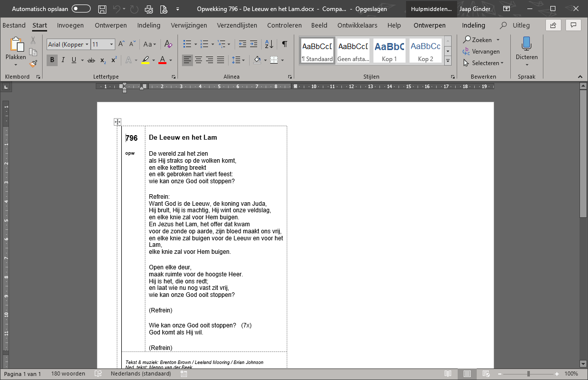Open the Selecteren dropdown
588x380 pixels.
[x=483, y=63]
